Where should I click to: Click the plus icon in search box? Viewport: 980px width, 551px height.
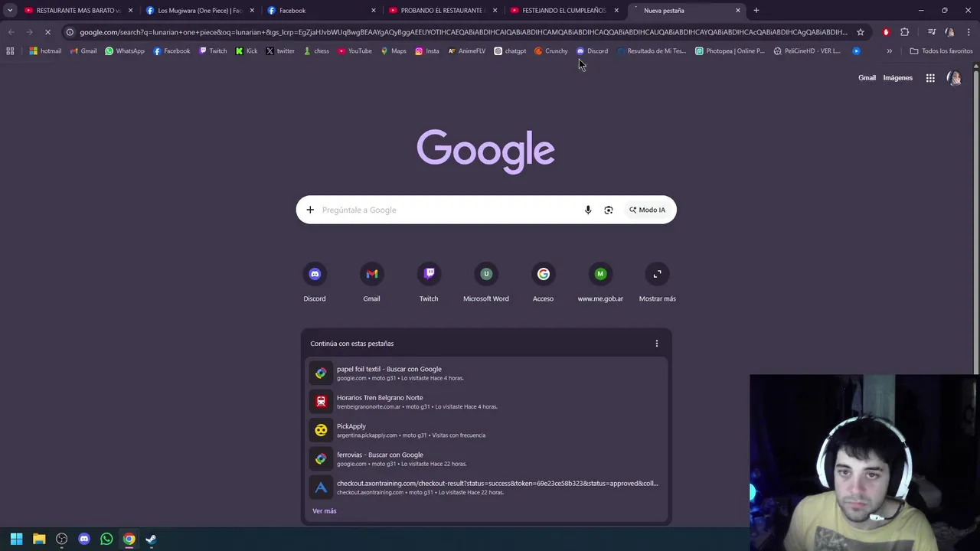[x=310, y=210]
